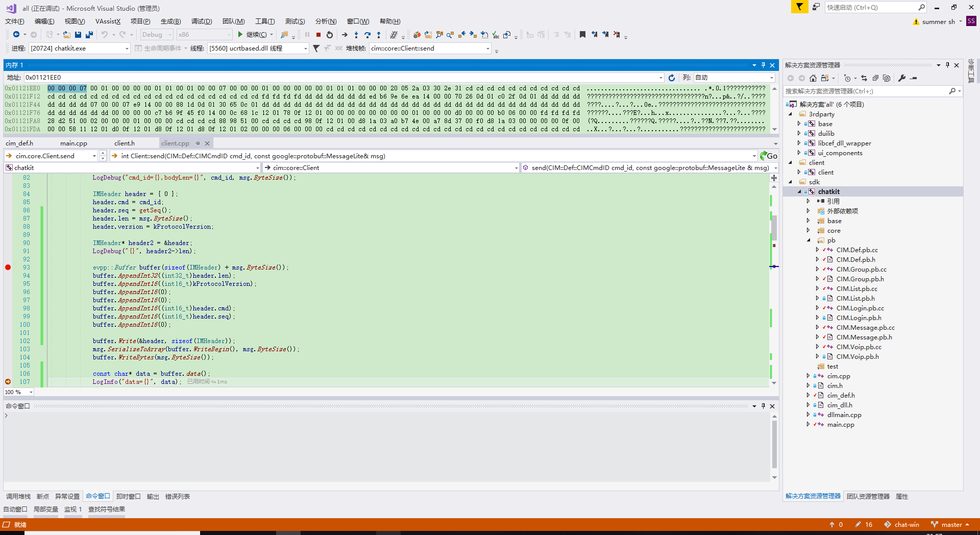This screenshot has width=980, height=535.
Task: Restart debugging with the circular arrow icon
Action: 330,35
